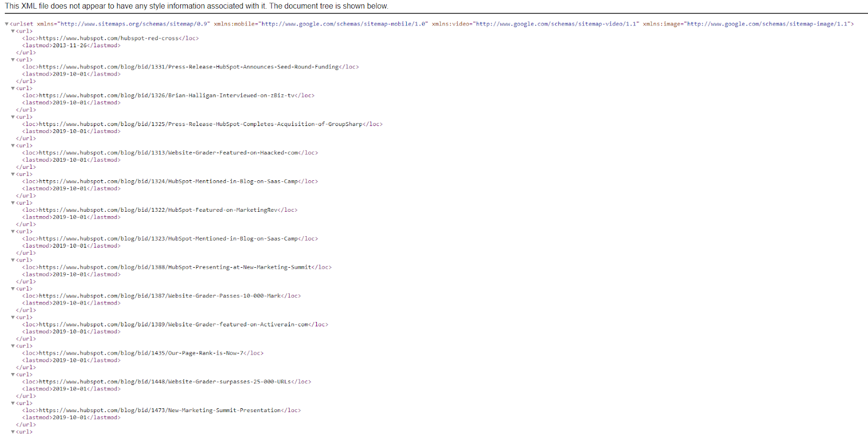Image resolution: width=868 pixels, height=436 pixels.
Task: Click loc URL Website-Grader-Passes-10-000-Mark
Action: (x=160, y=296)
